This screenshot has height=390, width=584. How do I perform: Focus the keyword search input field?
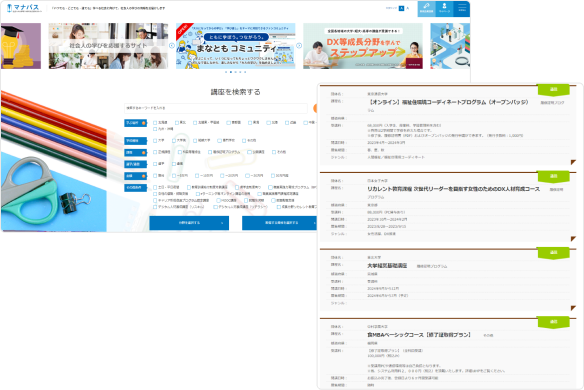[216, 108]
